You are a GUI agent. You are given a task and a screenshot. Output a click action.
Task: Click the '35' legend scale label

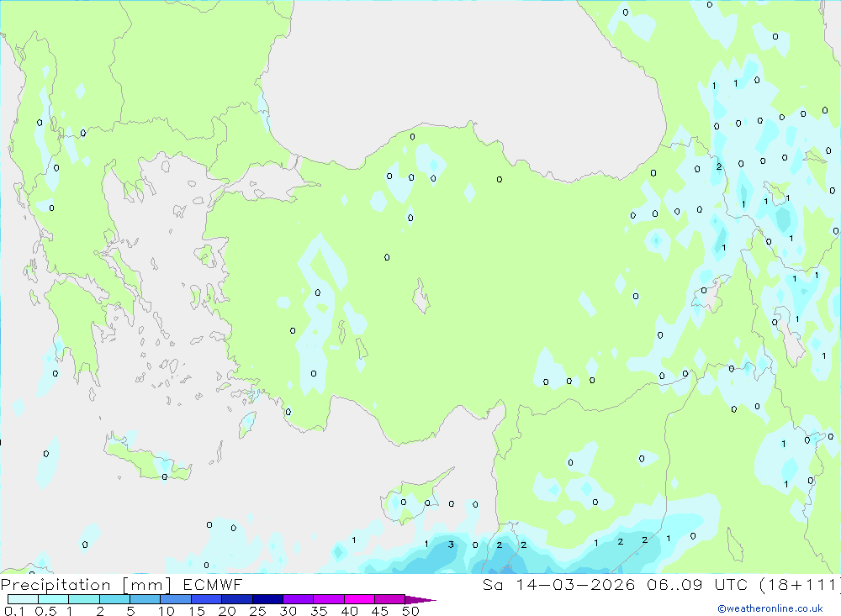(x=319, y=611)
